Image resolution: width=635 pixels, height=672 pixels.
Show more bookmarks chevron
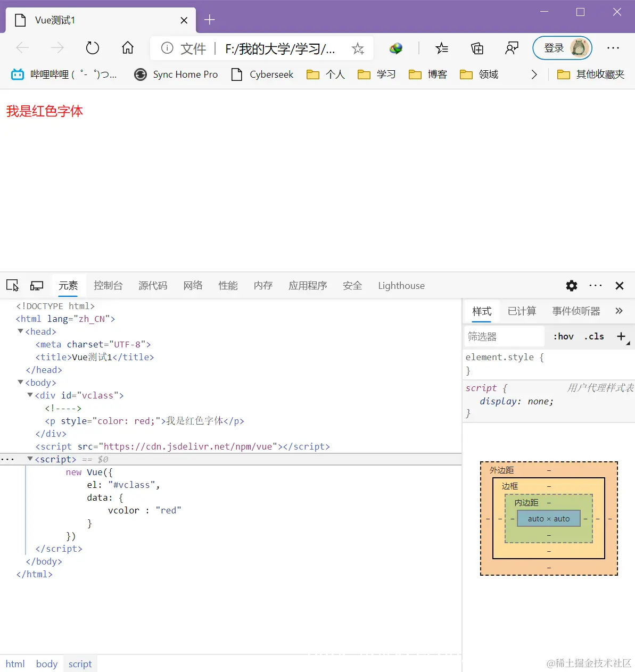click(x=534, y=74)
